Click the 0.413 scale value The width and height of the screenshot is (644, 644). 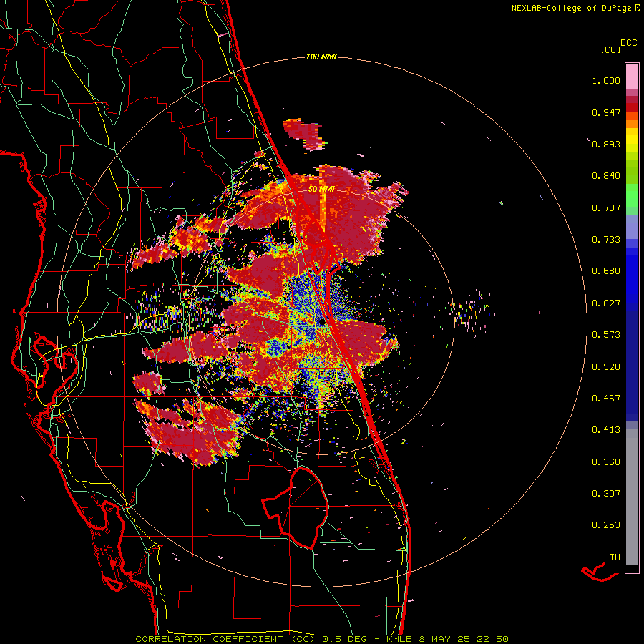606,430
